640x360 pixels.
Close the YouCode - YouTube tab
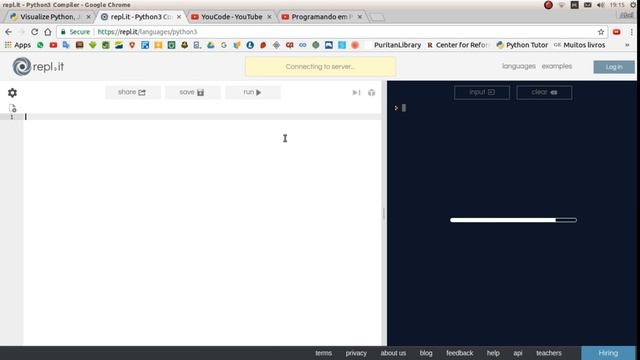tap(269, 17)
